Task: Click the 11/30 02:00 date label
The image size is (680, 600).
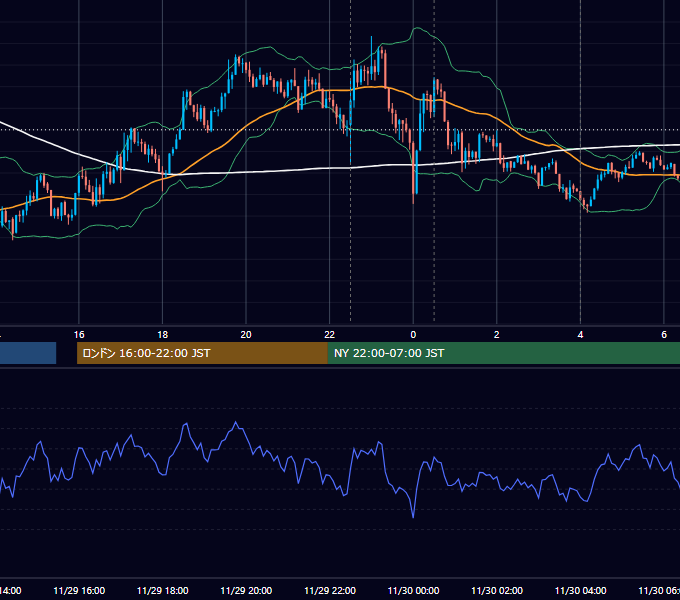Action: coord(497,590)
